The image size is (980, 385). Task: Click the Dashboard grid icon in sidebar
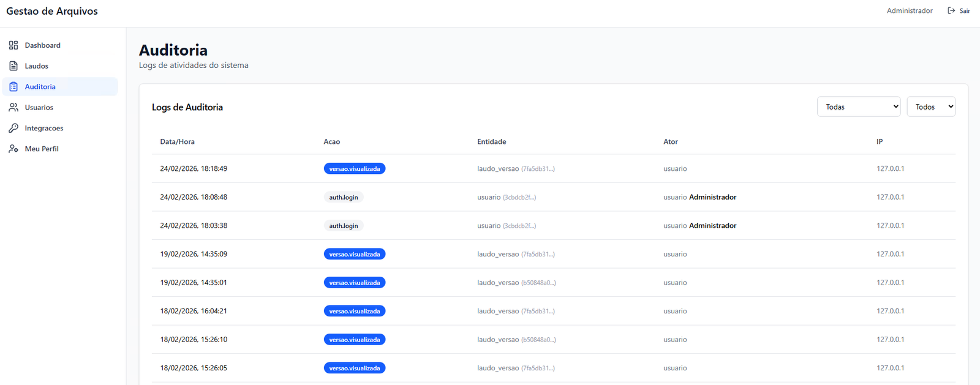pos(13,45)
